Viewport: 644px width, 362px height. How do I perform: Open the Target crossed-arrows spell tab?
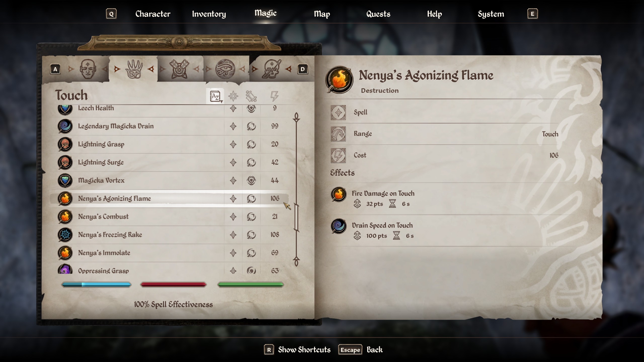179,69
